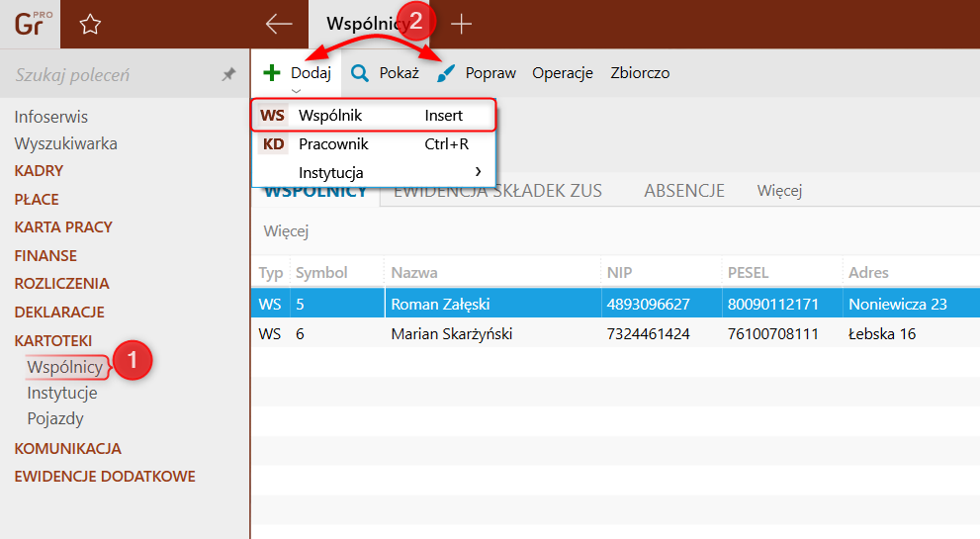Viewport: 980px width, 539px height.
Task: Expand the DEKLARACJE sidebar section
Action: click(x=59, y=312)
